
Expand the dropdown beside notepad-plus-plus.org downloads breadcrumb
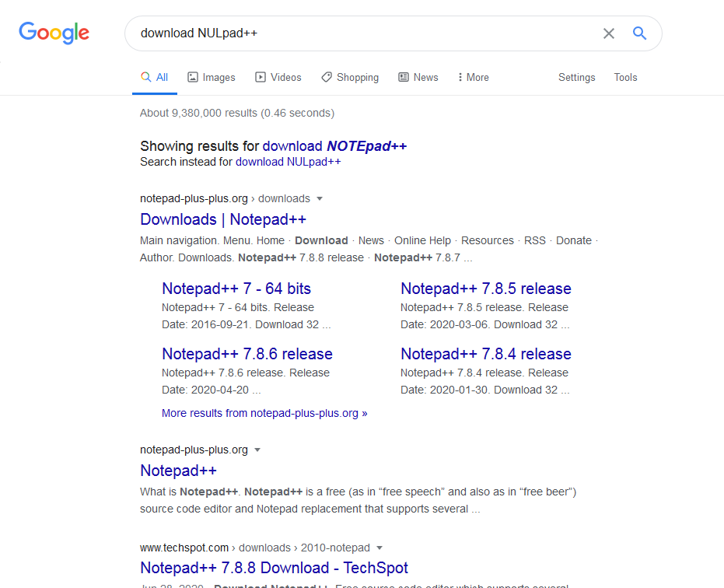pyautogui.click(x=320, y=198)
